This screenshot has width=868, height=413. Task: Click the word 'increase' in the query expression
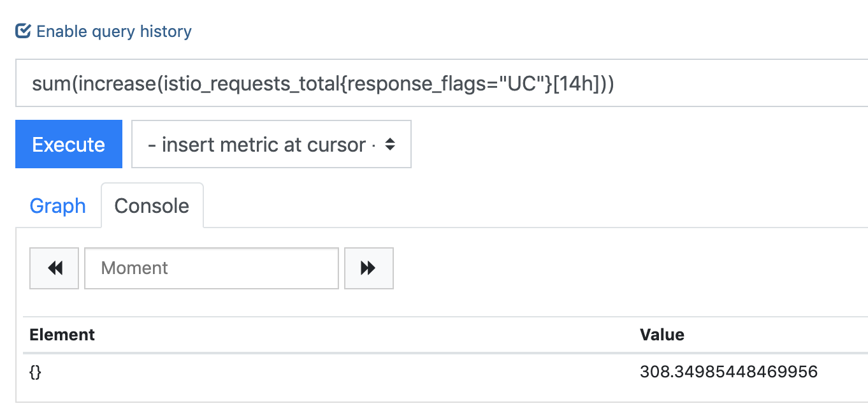(117, 83)
